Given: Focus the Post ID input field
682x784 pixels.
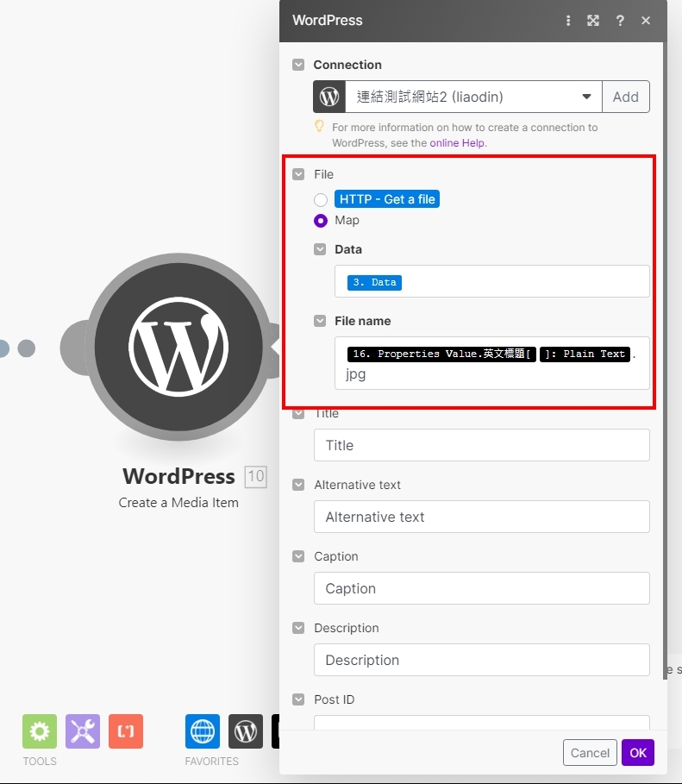Looking at the screenshot, I should 482,723.
